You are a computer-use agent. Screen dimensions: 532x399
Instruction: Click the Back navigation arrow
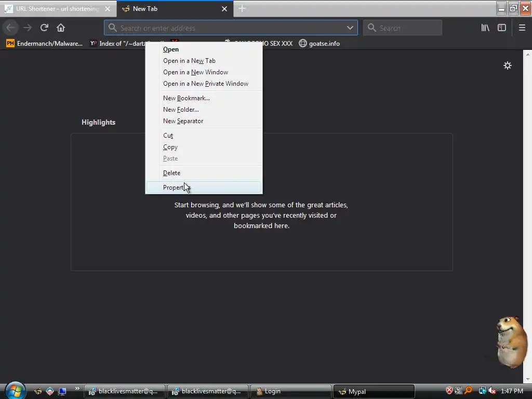[10, 28]
